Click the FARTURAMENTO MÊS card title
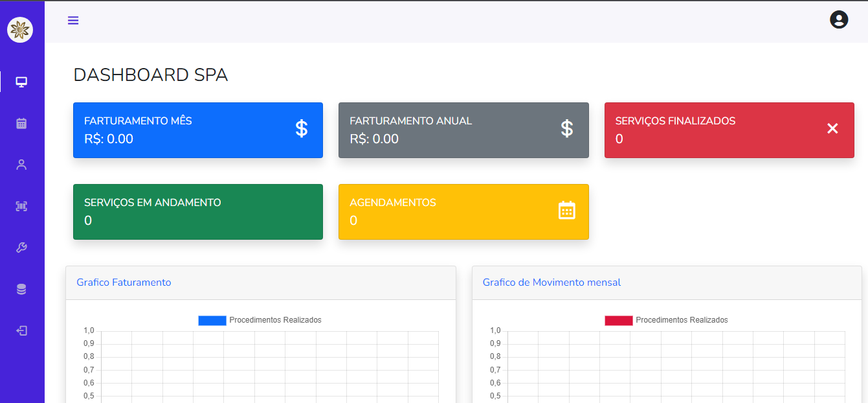The width and height of the screenshot is (868, 403). (x=138, y=121)
